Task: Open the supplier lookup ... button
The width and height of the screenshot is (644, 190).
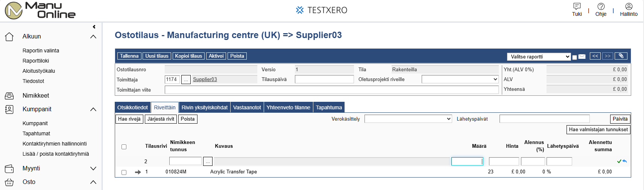Action: tap(186, 80)
